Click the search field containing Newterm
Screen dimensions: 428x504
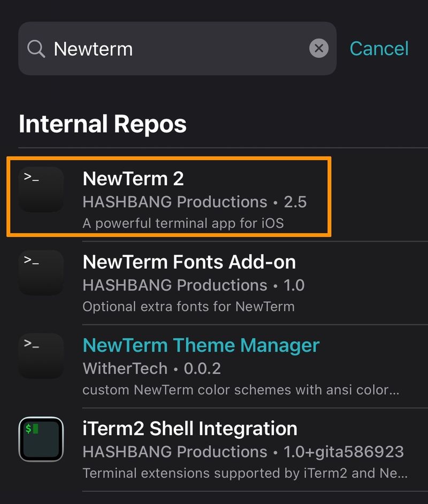[x=178, y=49]
